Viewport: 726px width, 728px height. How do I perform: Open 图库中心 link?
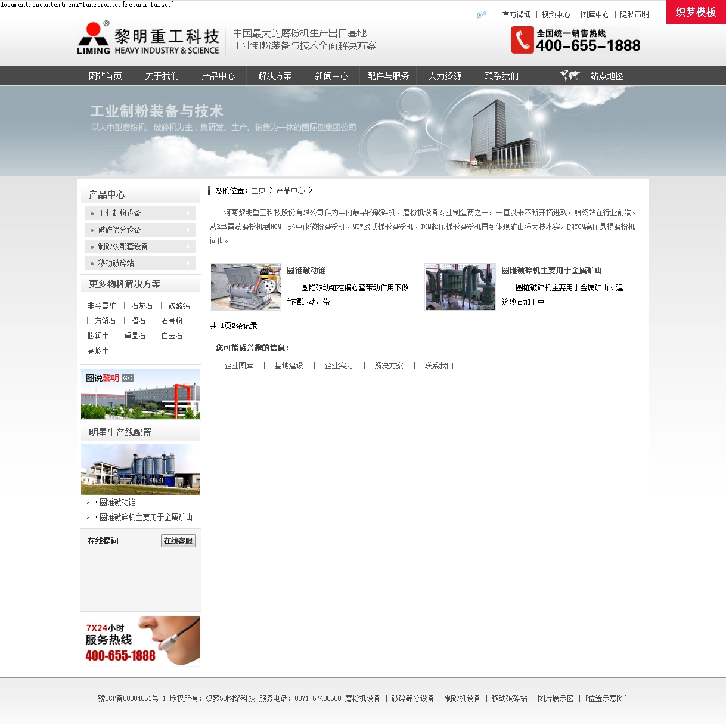(595, 14)
